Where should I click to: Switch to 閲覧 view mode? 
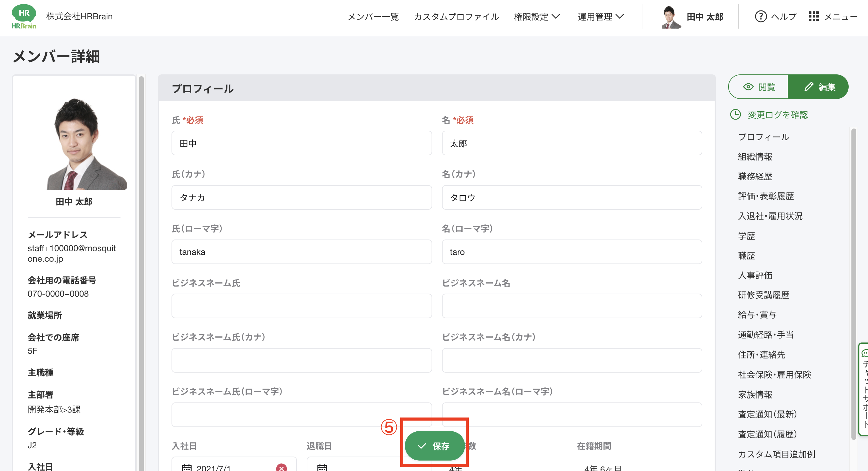click(x=758, y=87)
